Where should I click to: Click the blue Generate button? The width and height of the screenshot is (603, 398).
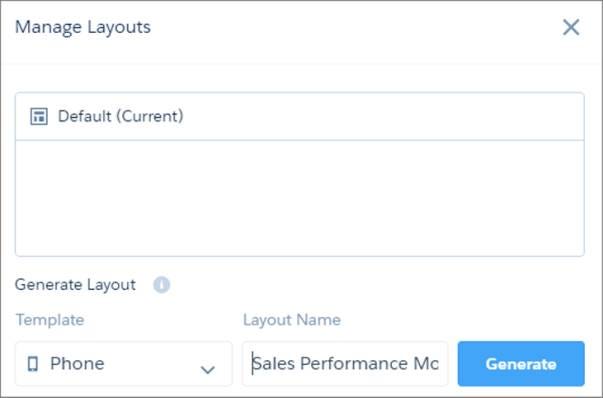click(521, 363)
